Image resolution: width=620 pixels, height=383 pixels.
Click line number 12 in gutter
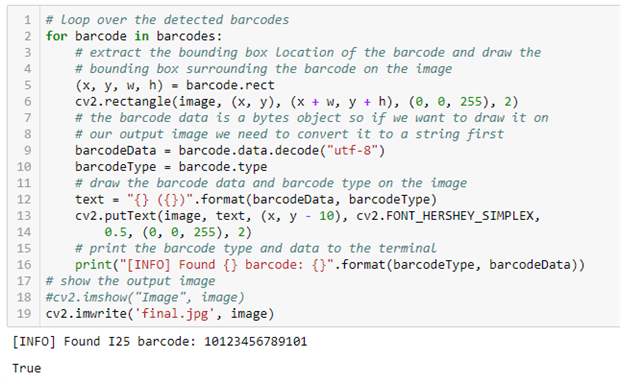coord(24,199)
